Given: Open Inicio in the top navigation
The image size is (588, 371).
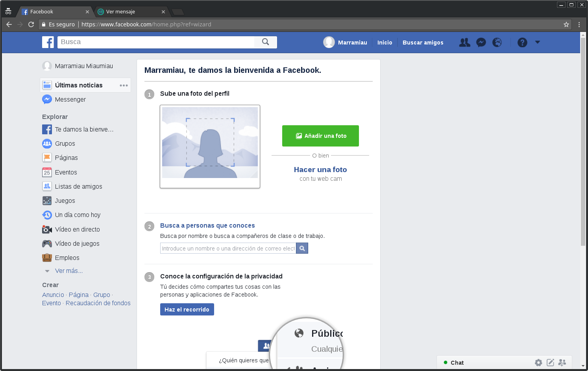Looking at the screenshot, I should (x=385, y=43).
